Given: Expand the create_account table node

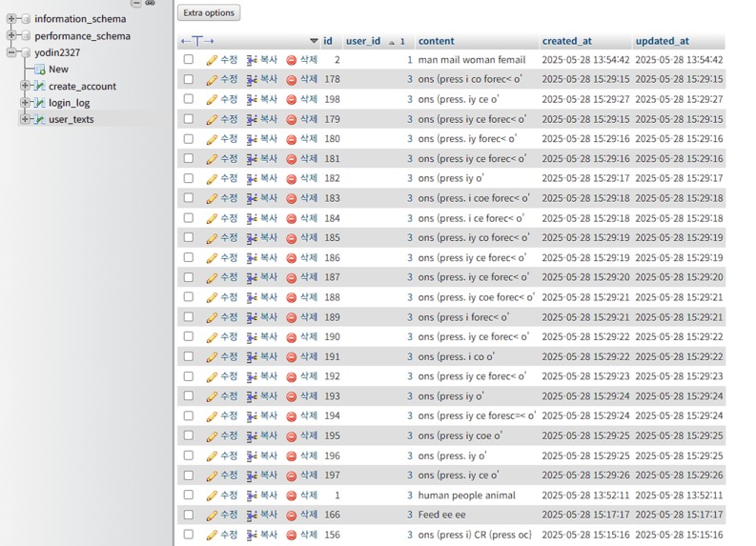Looking at the screenshot, I should click(25, 86).
